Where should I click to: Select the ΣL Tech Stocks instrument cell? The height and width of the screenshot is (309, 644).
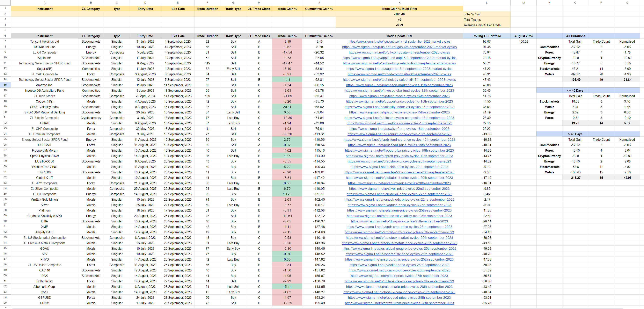[45, 96]
